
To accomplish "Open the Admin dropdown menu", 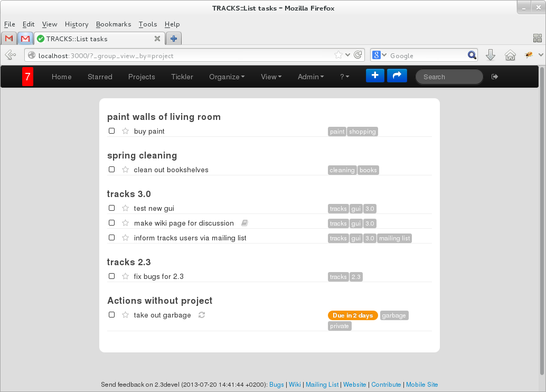I will 310,77.
